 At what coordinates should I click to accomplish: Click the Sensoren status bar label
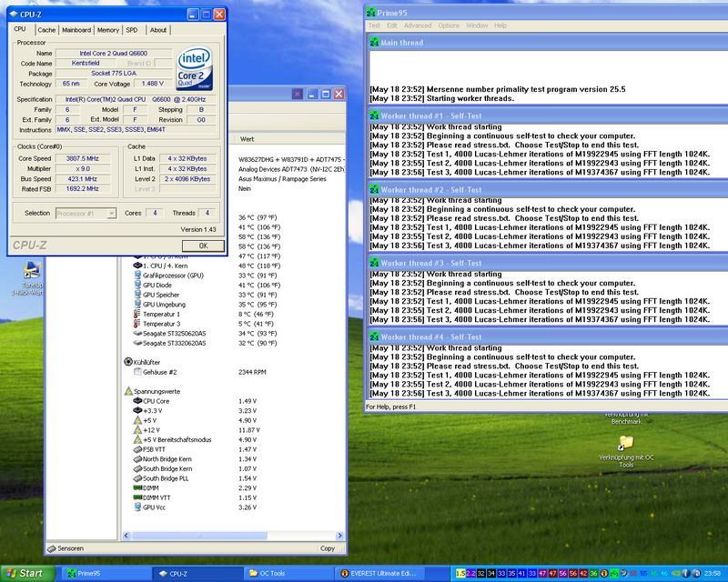click(71, 548)
